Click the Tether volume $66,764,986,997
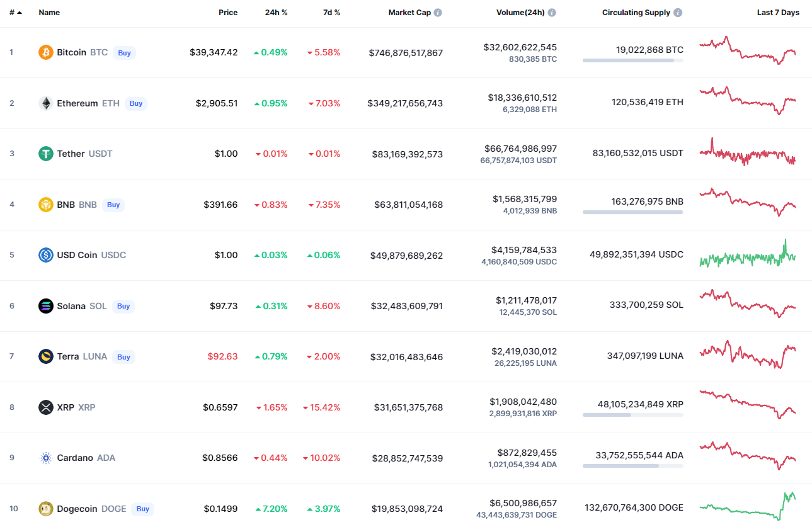Image resolution: width=812 pixels, height=527 pixels. [x=520, y=149]
